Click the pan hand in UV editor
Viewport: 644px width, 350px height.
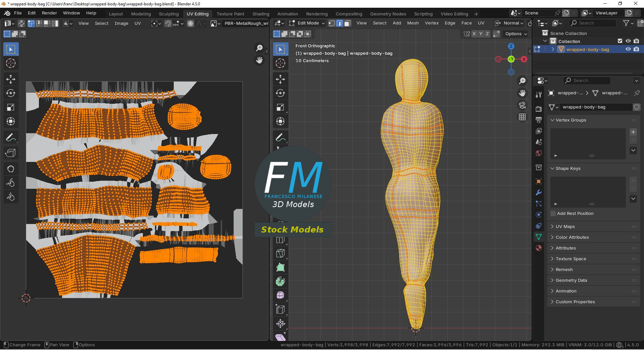tap(259, 60)
